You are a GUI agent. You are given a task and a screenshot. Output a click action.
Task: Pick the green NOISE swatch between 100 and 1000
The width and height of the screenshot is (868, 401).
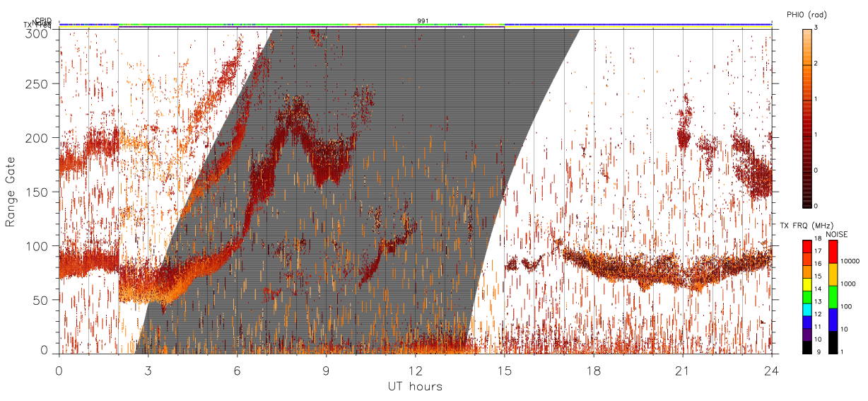pyautogui.click(x=833, y=297)
